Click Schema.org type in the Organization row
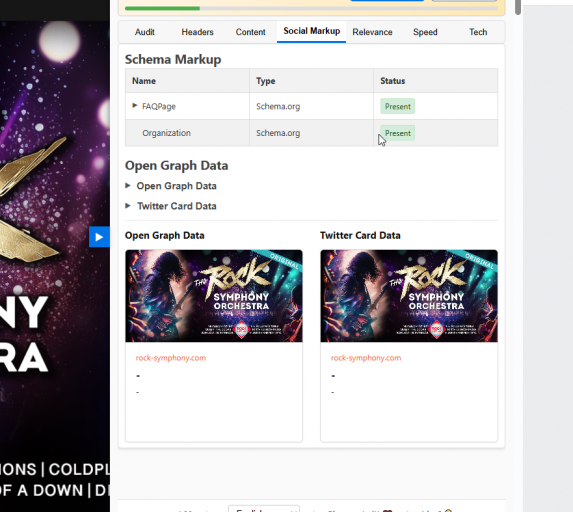Viewport: 573px width, 512px height. [x=278, y=133]
